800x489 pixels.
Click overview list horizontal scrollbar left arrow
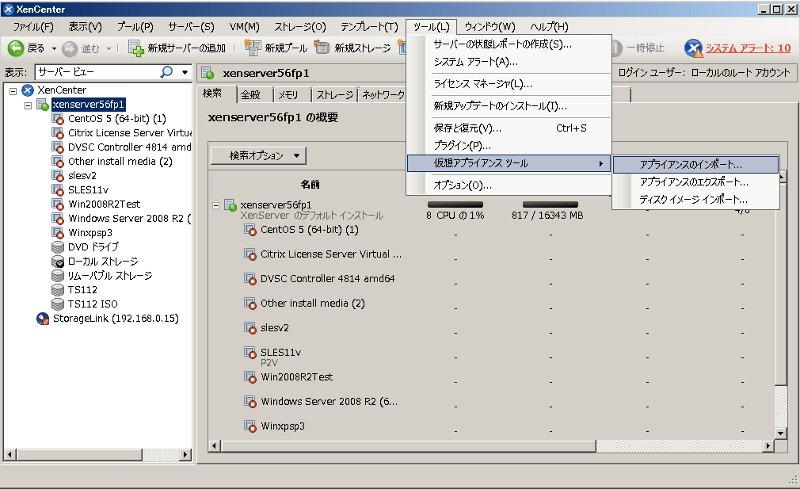[214, 446]
